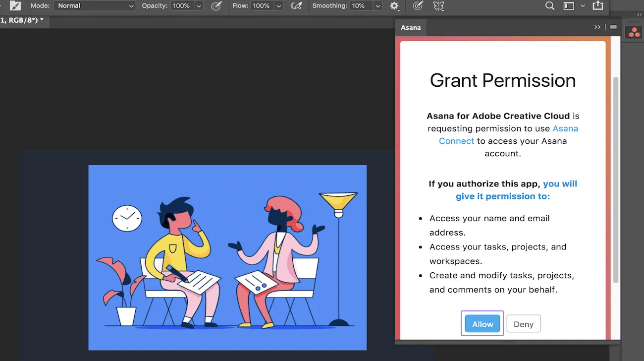Select the brush tool preset picker icon

tap(15, 6)
